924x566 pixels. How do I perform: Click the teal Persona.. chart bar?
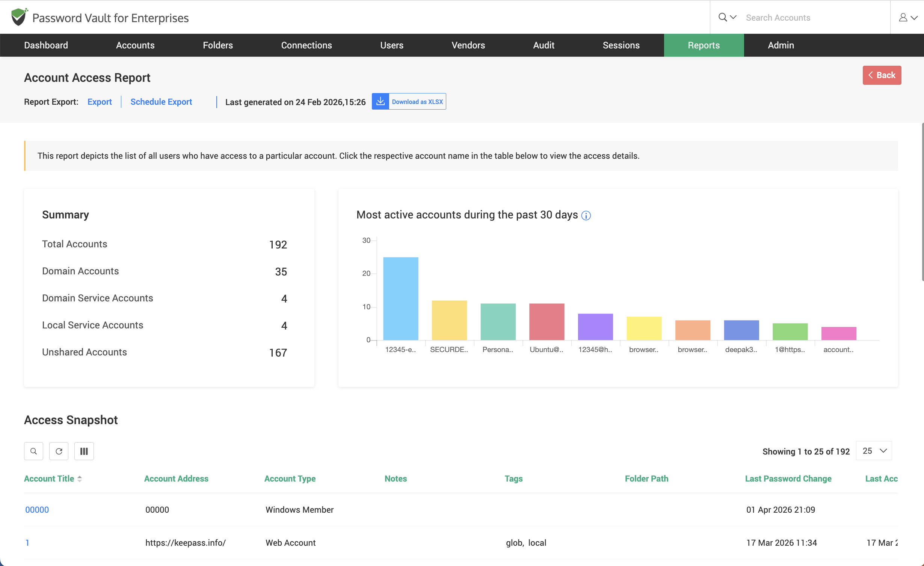pos(498,322)
